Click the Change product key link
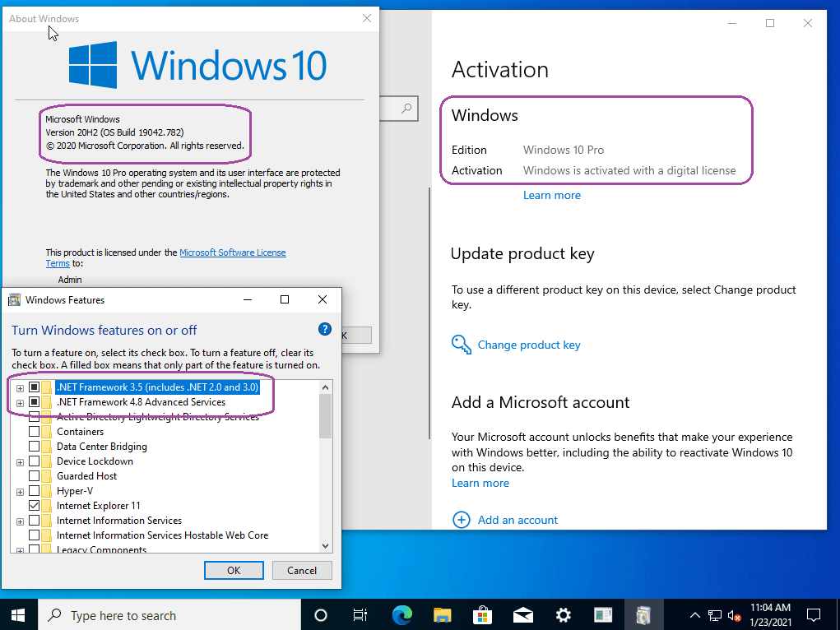Viewport: 840px width, 630px height. [x=529, y=345]
